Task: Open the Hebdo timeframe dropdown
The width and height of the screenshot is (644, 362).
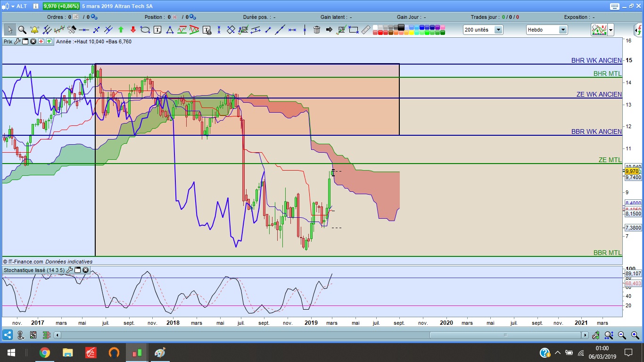Action: pyautogui.click(x=562, y=30)
